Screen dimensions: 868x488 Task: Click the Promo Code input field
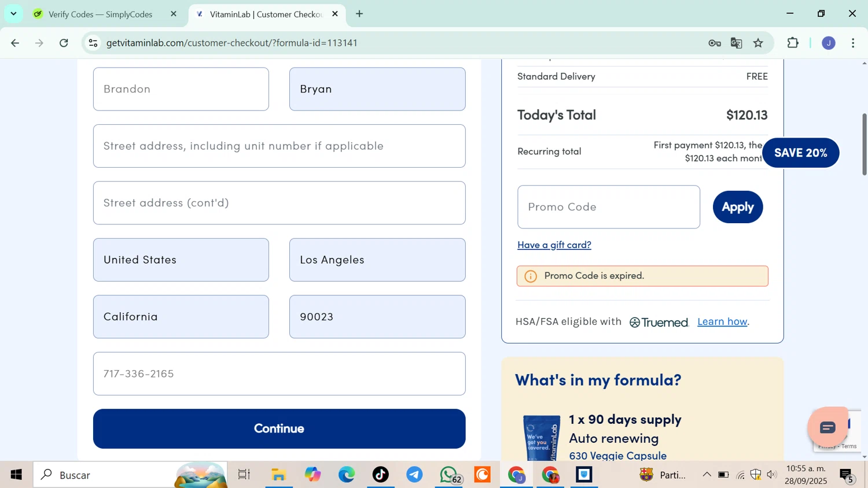pos(609,207)
